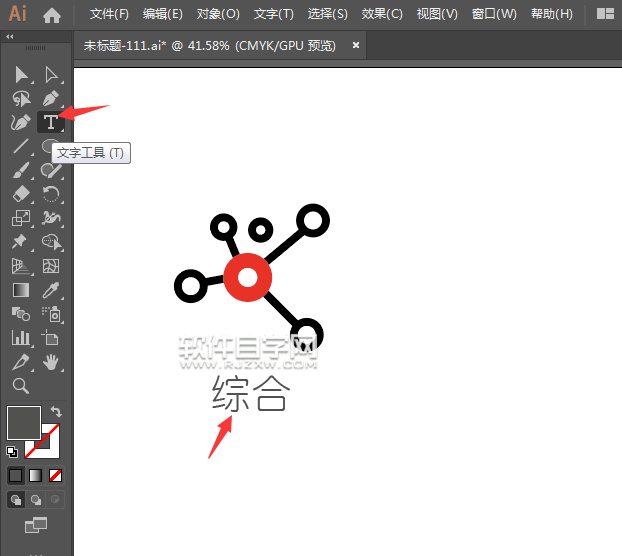Click the top-right black circle node
This screenshot has width=622, height=556.
click(313, 220)
